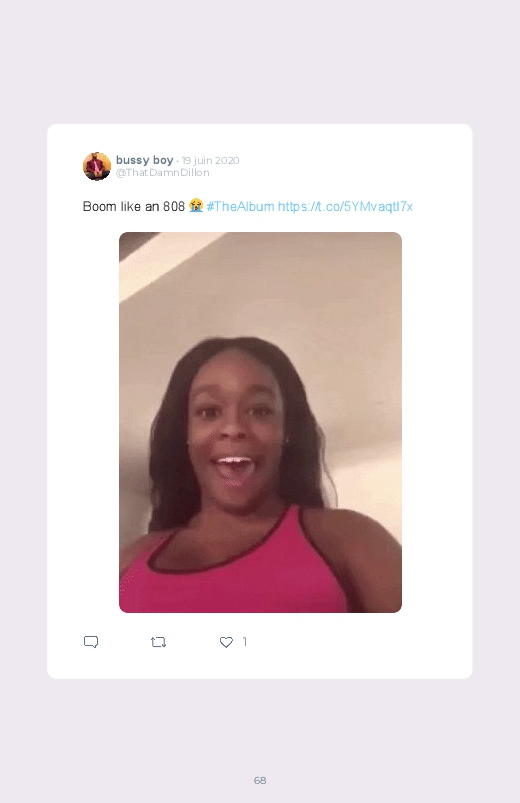The height and width of the screenshot is (803, 520).
Task: Click the dot separator before the date
Action: tap(177, 161)
